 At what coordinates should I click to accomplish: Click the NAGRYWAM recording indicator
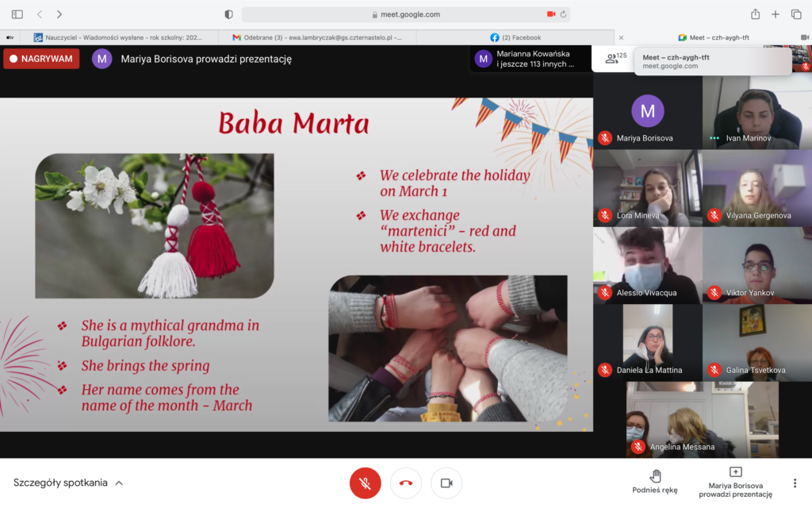pos(41,59)
